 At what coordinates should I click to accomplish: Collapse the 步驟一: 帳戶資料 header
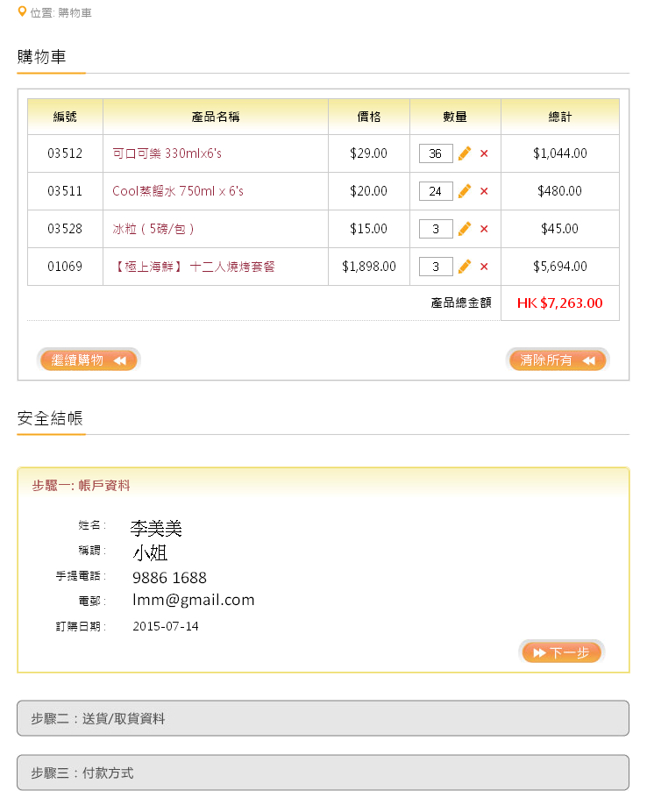pos(323,485)
